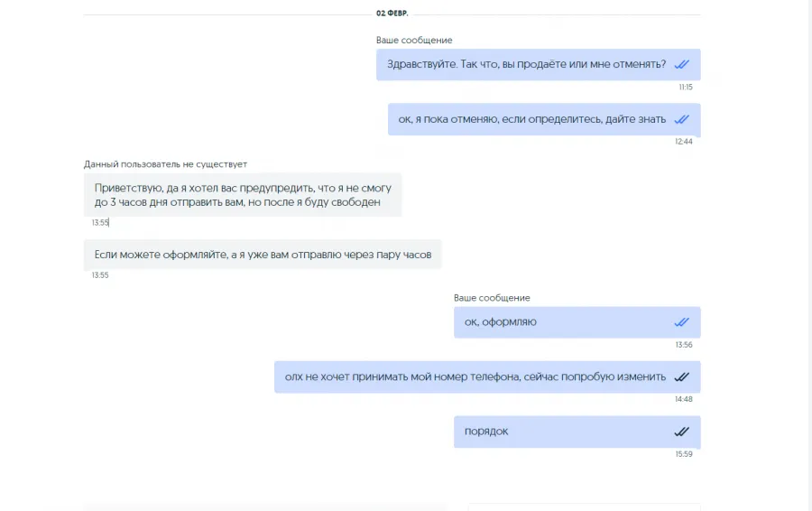Click delivery checkmarks on 'олх не хочет' message
The width and height of the screenshot is (812, 511).
pos(681,376)
